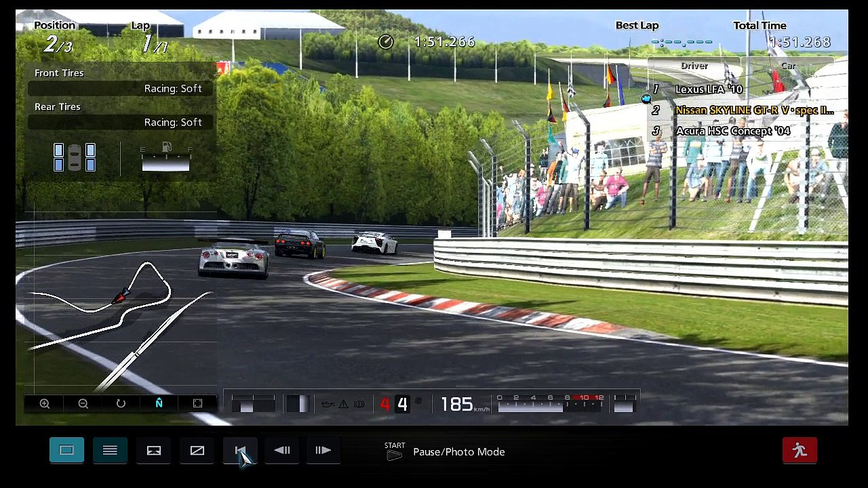
Task: Click the Total Time 1:51.268 value
Action: [x=800, y=42]
